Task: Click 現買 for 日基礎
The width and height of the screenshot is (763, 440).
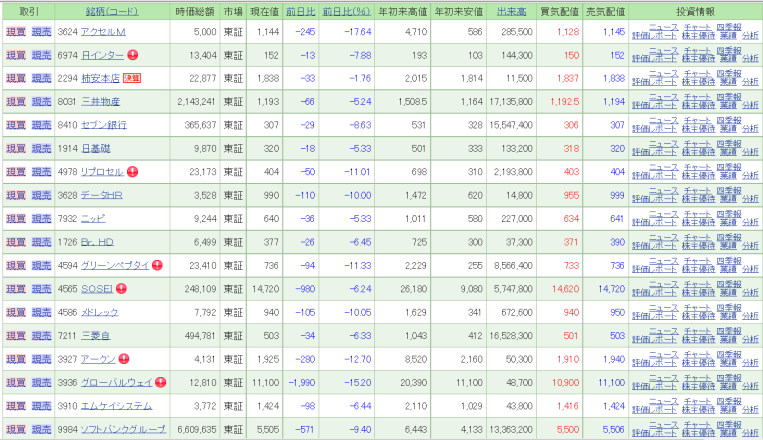Action: coord(16,148)
